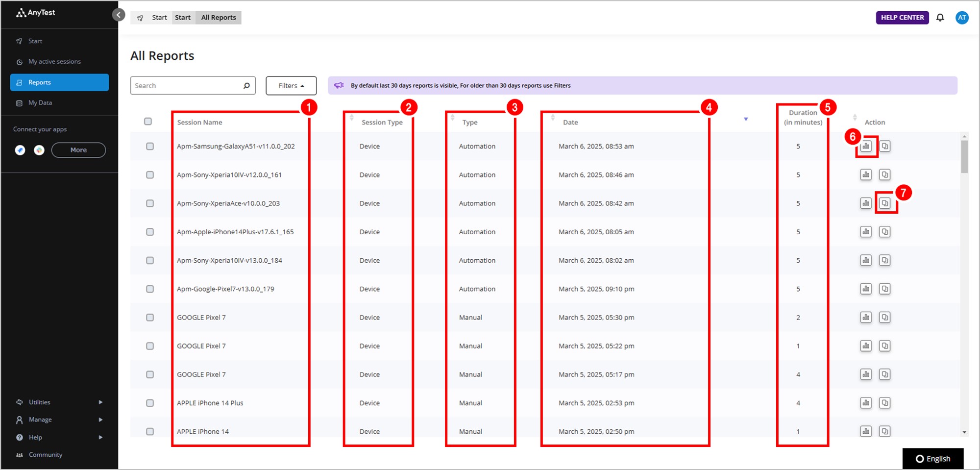Sort by Type column
This screenshot has width=980, height=470.
[453, 118]
